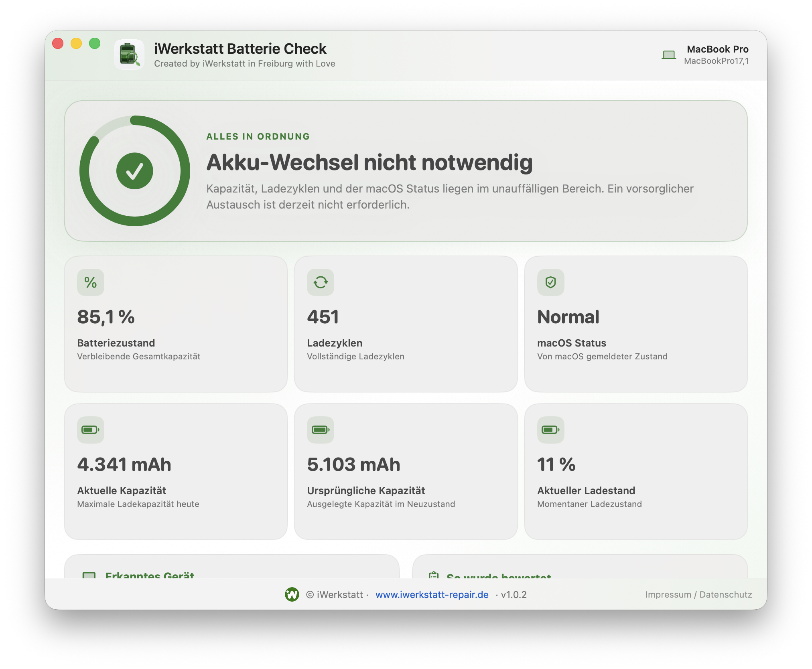Click the 11 % charge level value

point(556,464)
